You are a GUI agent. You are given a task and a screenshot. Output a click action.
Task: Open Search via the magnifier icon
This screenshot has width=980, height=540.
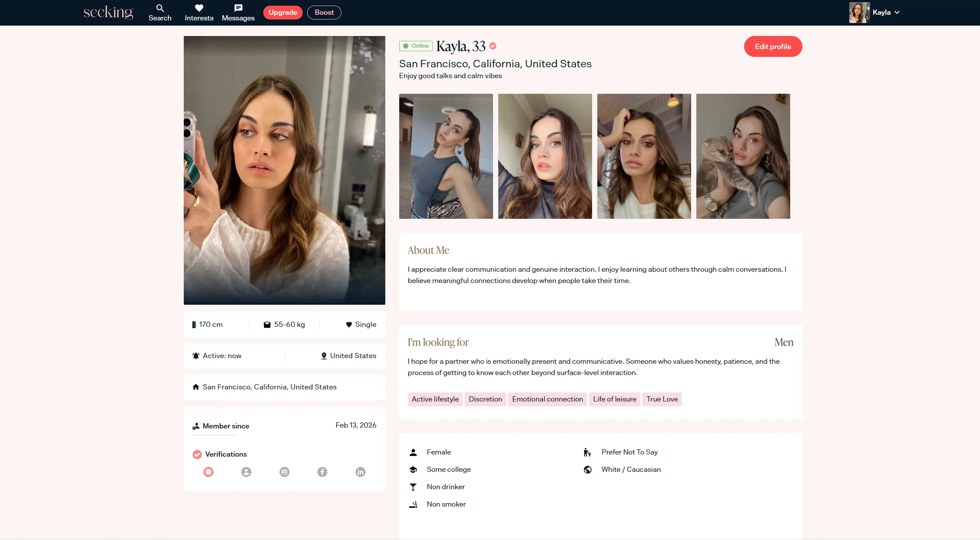tap(160, 8)
